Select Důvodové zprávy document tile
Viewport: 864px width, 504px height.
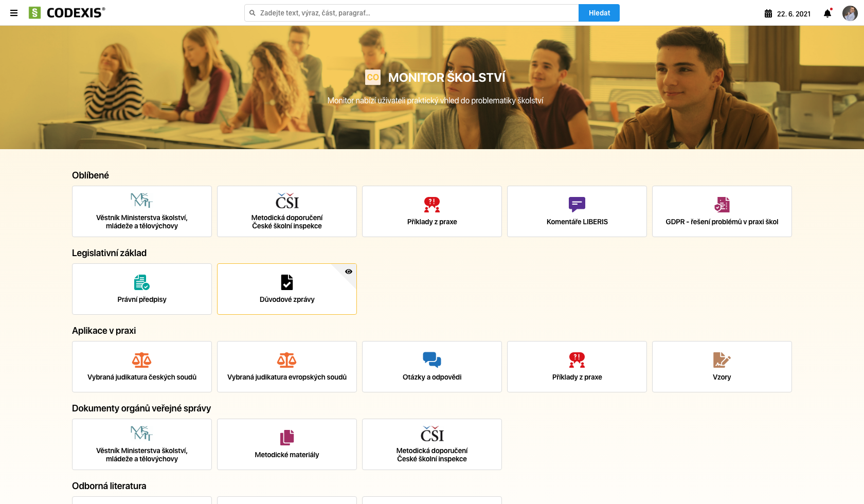286,289
